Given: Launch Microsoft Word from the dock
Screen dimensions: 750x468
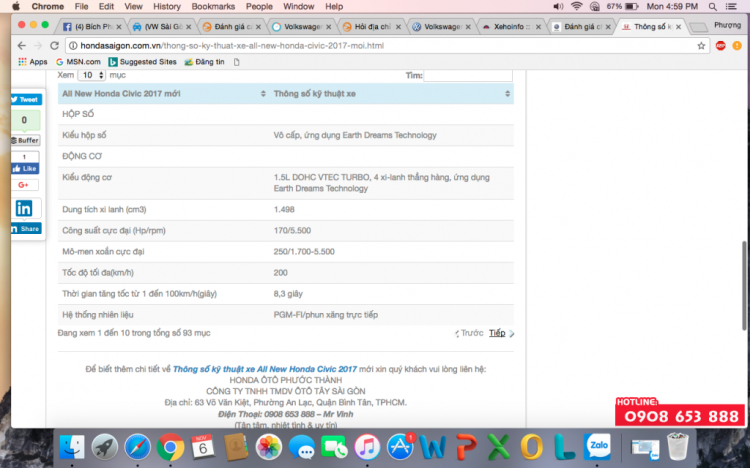Looking at the screenshot, I should (x=432, y=447).
